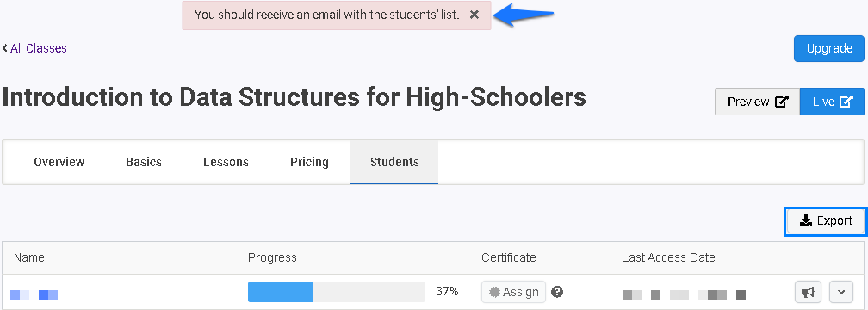Open the Pricing tab

(x=309, y=162)
